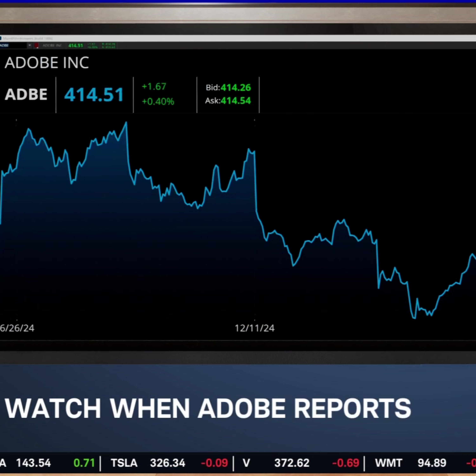
Task: Click the TSLA ticker in bottom crawl
Action: (124, 463)
